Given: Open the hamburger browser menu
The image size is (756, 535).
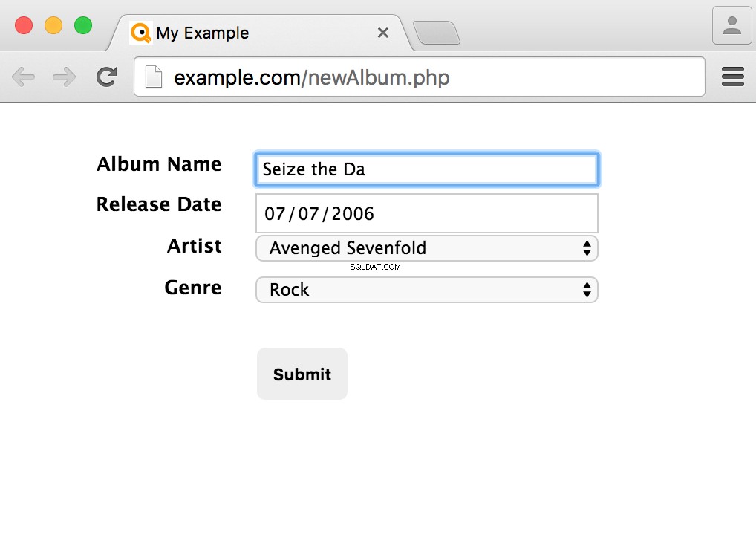Looking at the screenshot, I should (x=733, y=77).
